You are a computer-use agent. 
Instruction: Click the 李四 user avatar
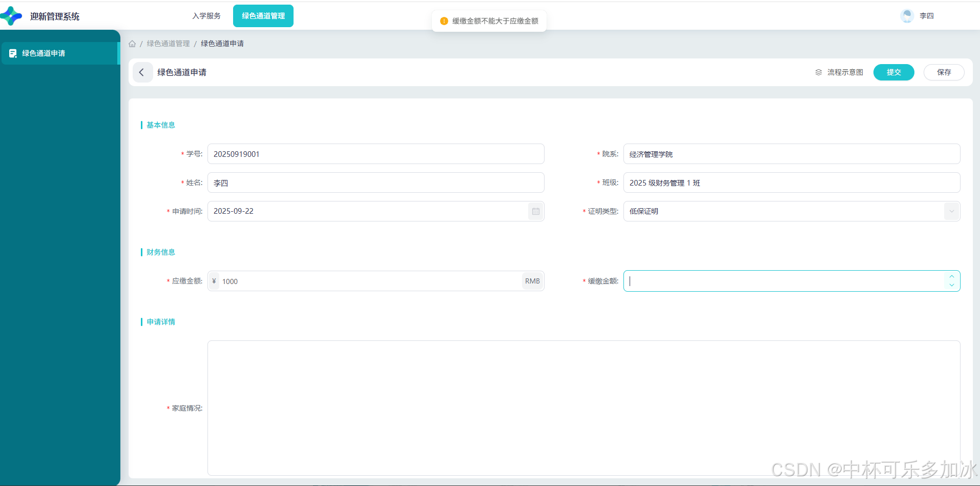(x=907, y=16)
